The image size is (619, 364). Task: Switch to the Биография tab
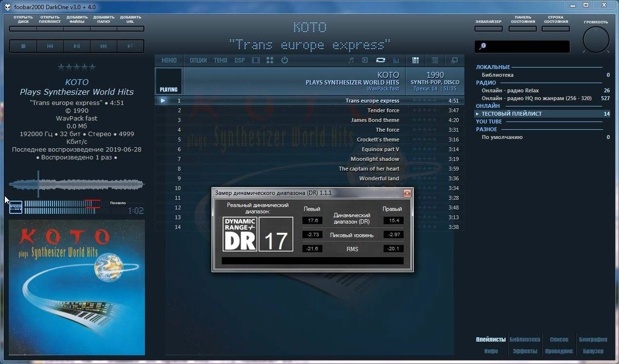[x=593, y=339]
